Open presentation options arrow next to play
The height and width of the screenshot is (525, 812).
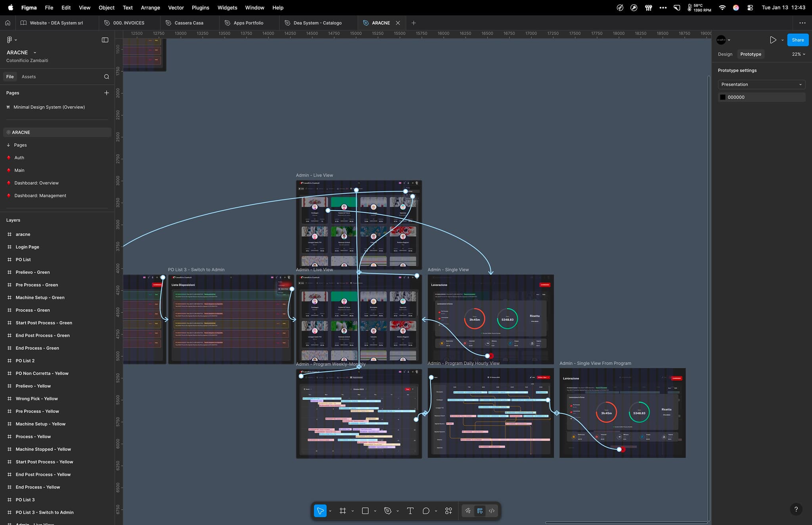782,40
